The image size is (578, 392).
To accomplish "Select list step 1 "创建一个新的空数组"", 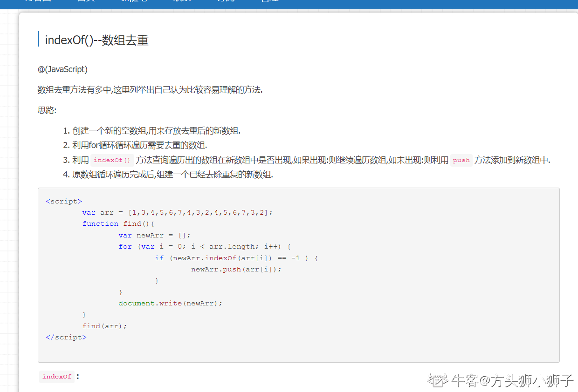I will (x=157, y=131).
